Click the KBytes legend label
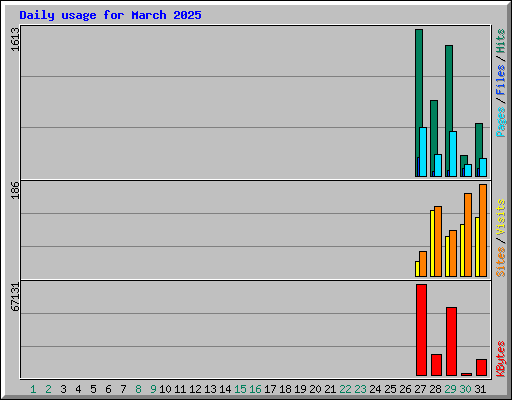Image resolution: width=512 pixels, height=400 pixels. coord(500,359)
